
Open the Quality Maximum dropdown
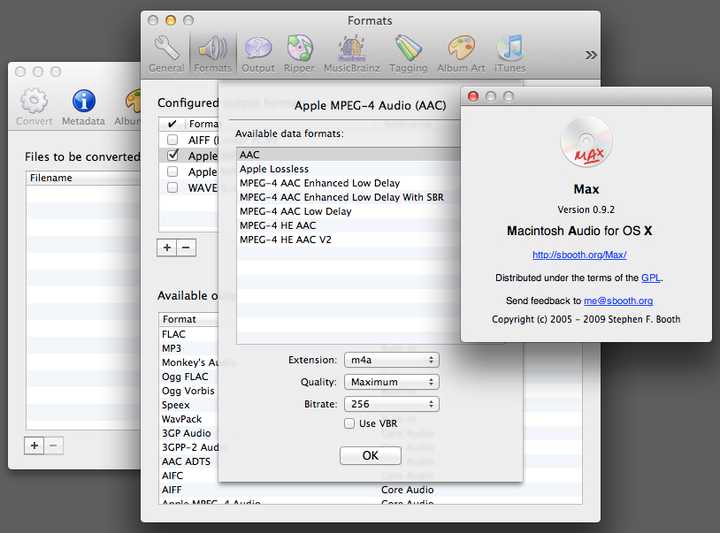point(392,382)
